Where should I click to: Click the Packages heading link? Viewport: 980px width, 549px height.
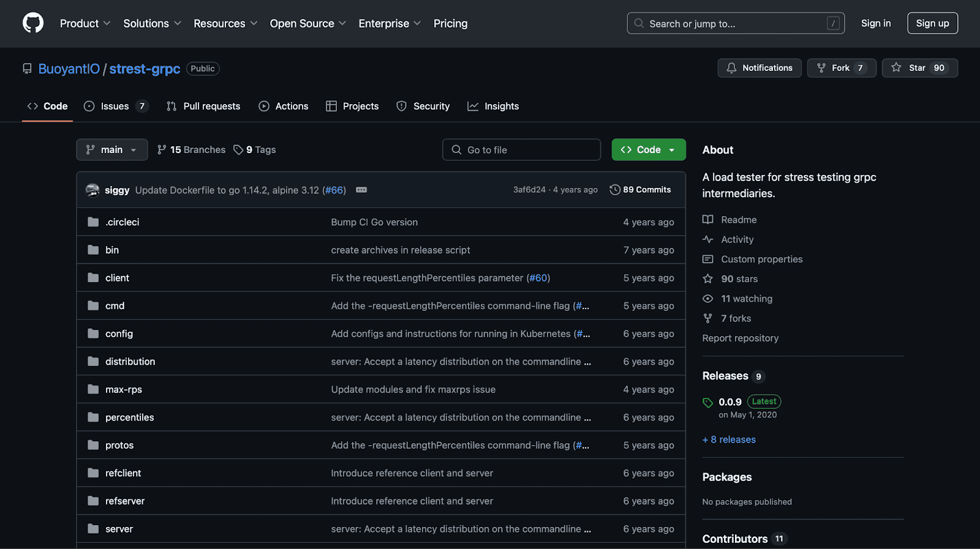pyautogui.click(x=727, y=477)
